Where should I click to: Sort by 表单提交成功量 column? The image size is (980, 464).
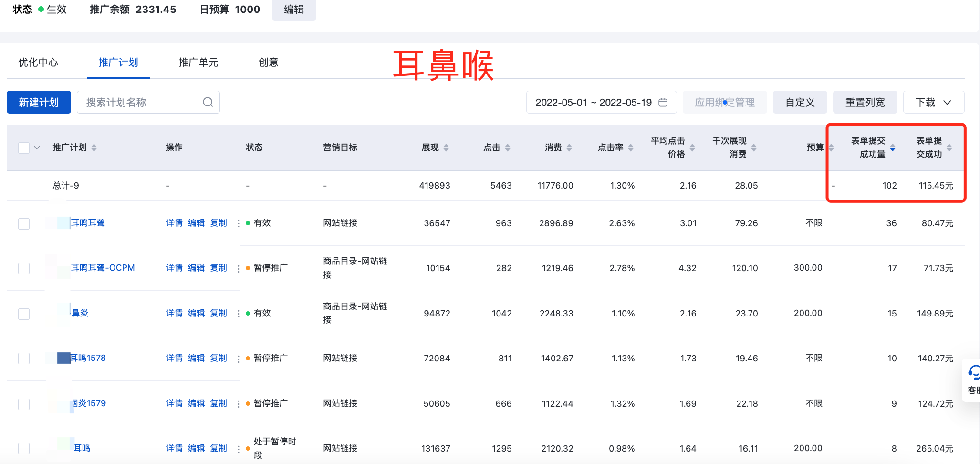(892, 148)
